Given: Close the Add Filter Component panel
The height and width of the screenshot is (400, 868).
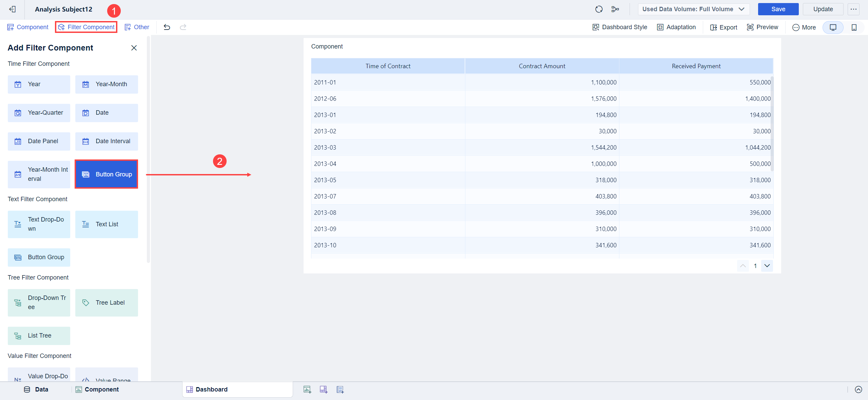Looking at the screenshot, I should click(134, 47).
